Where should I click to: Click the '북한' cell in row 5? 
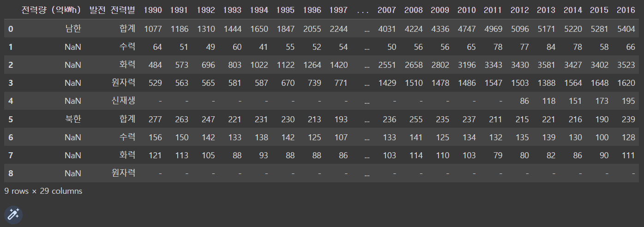pyautogui.click(x=73, y=119)
